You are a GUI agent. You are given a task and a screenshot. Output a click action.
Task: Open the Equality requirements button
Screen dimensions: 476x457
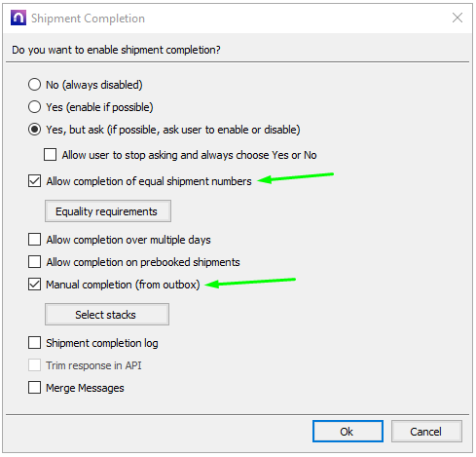108,211
